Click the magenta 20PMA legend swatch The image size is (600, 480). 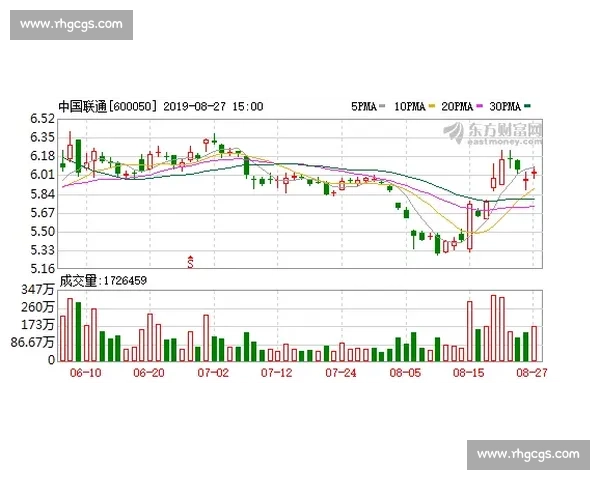[479, 106]
